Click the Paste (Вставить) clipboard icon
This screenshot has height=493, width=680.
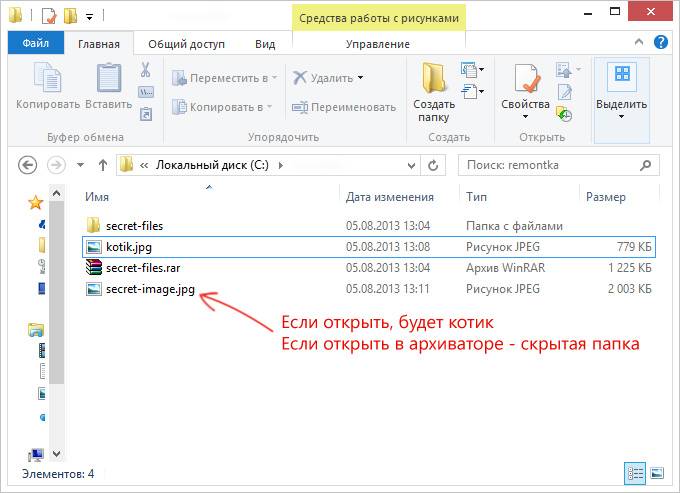(x=108, y=79)
